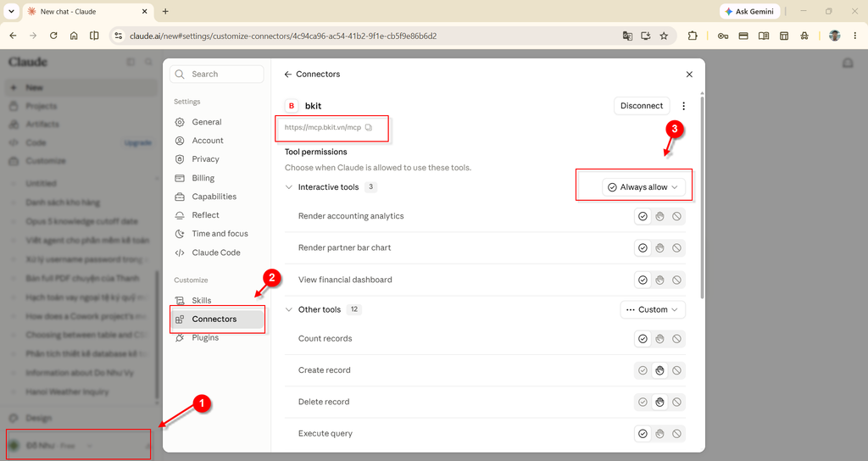Set Render accounting analytics to needs approval
Image resolution: width=868 pixels, height=461 pixels.
659,216
